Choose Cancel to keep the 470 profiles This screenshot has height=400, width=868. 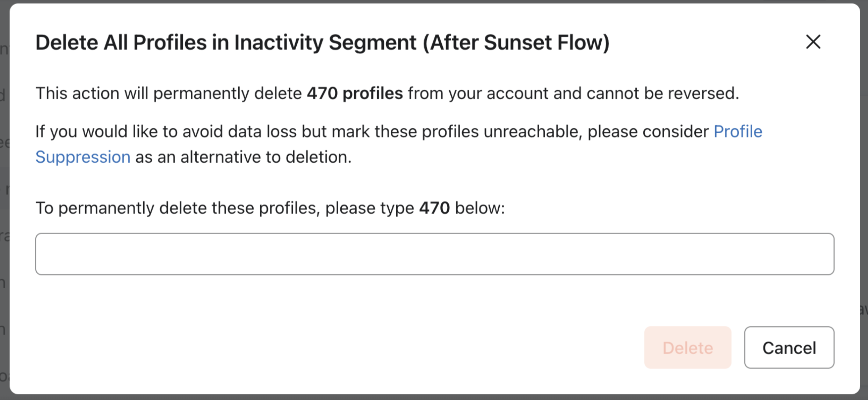tap(789, 347)
